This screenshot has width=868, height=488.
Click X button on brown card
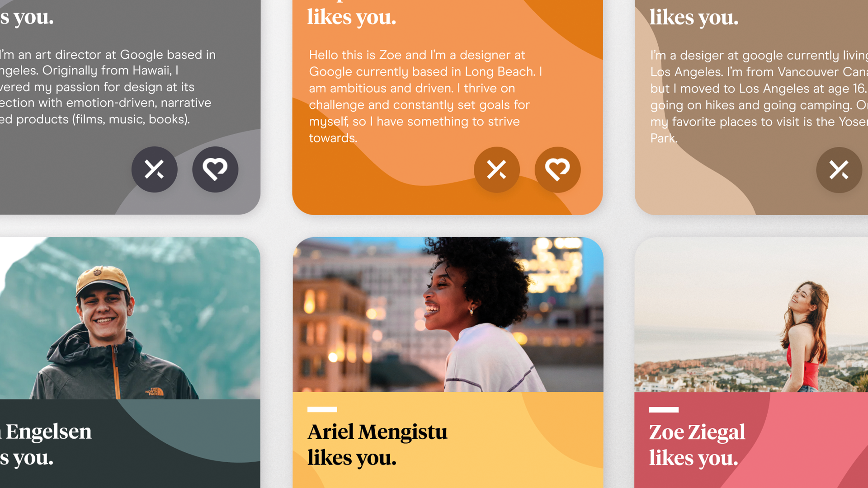839,170
